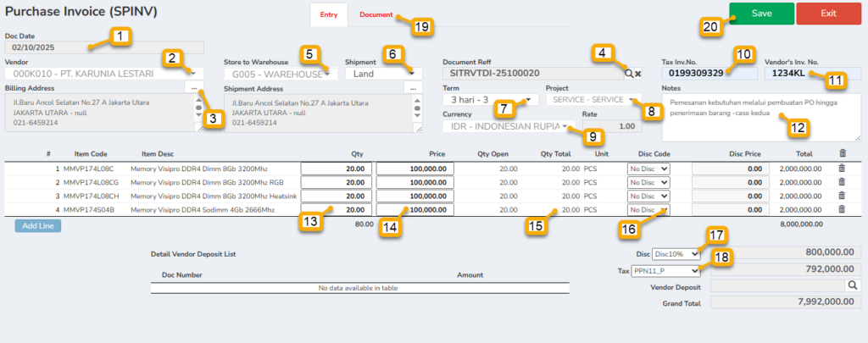Click the trash icon for item MMVP174L08CG
This screenshot has width=868, height=343.
(842, 182)
